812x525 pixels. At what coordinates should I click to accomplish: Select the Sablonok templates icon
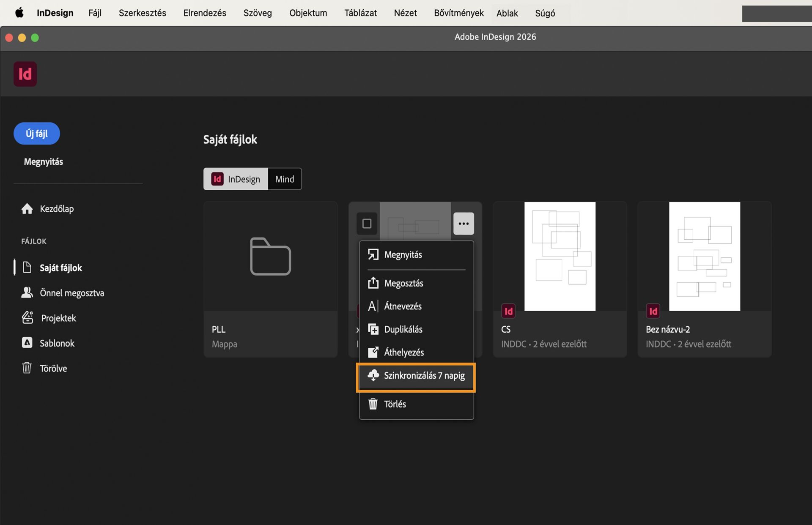[27, 343]
